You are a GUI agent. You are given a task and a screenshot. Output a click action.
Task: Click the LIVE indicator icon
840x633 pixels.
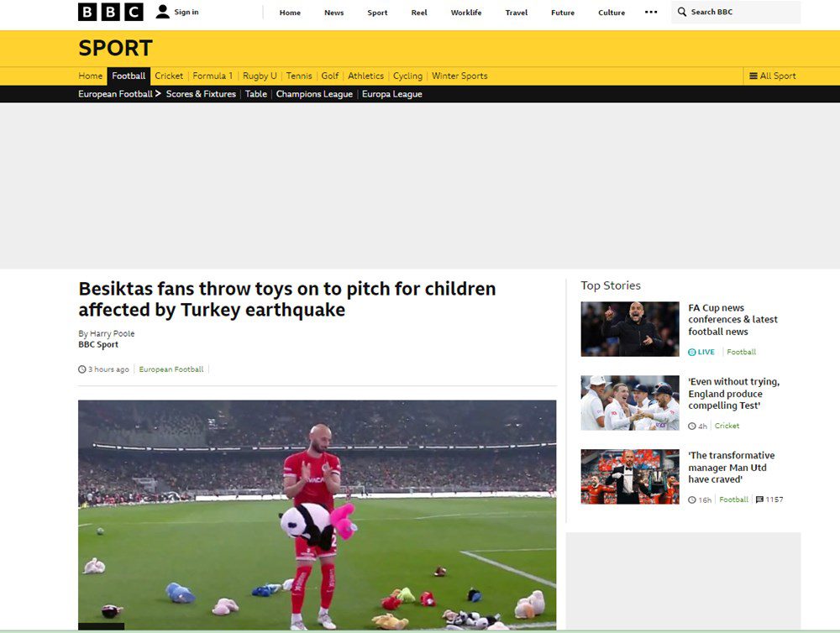pyautogui.click(x=692, y=352)
